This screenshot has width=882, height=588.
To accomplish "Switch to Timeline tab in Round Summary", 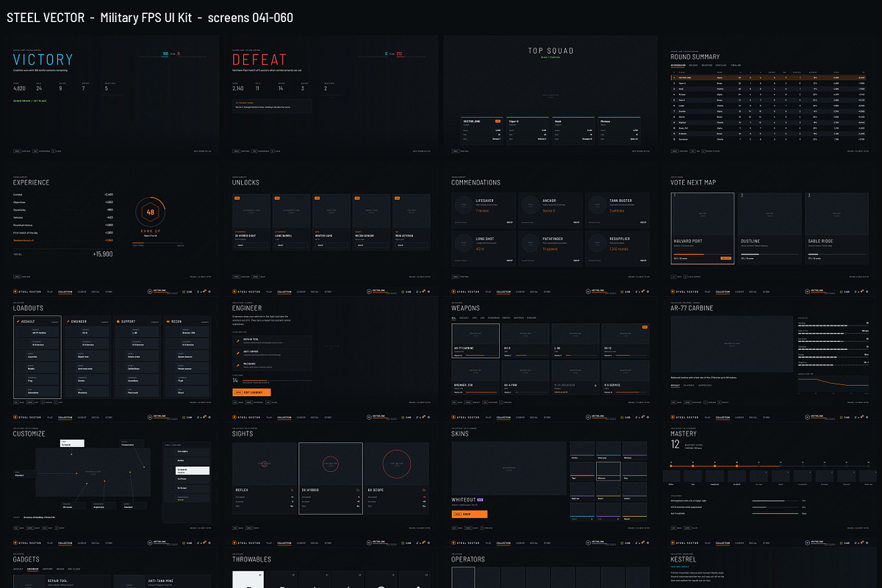I will [736, 65].
